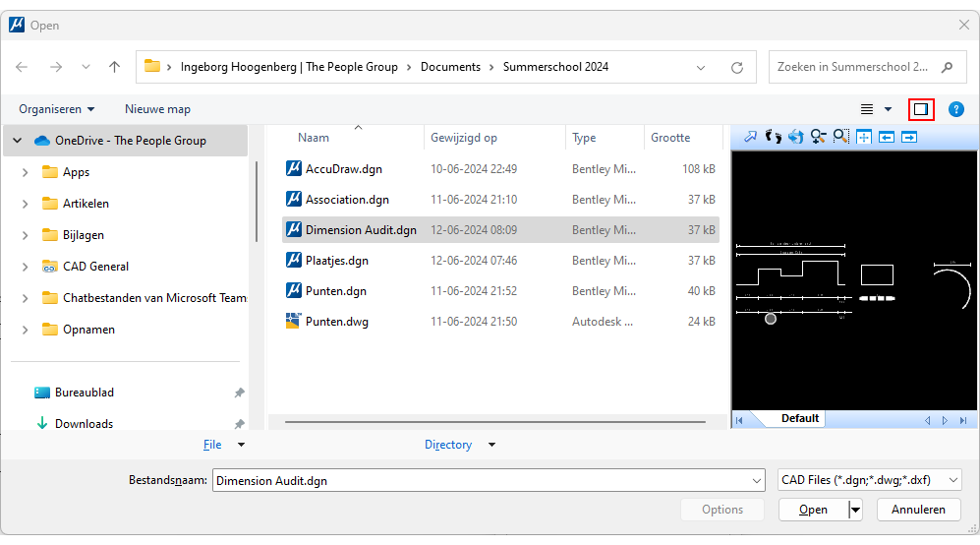Open the dropdown arrow beside Open button
This screenshot has width=980, height=545.
[x=855, y=510]
